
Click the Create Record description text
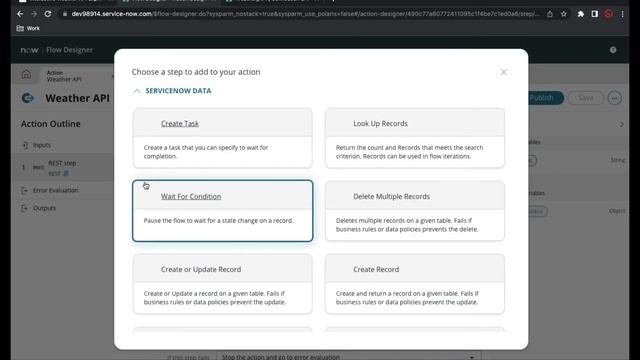click(x=407, y=298)
